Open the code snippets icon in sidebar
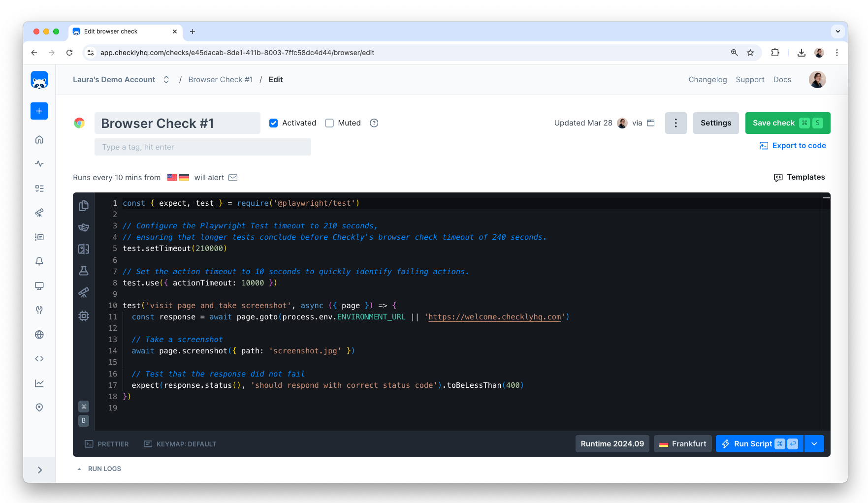The width and height of the screenshot is (868, 503). (x=39, y=358)
